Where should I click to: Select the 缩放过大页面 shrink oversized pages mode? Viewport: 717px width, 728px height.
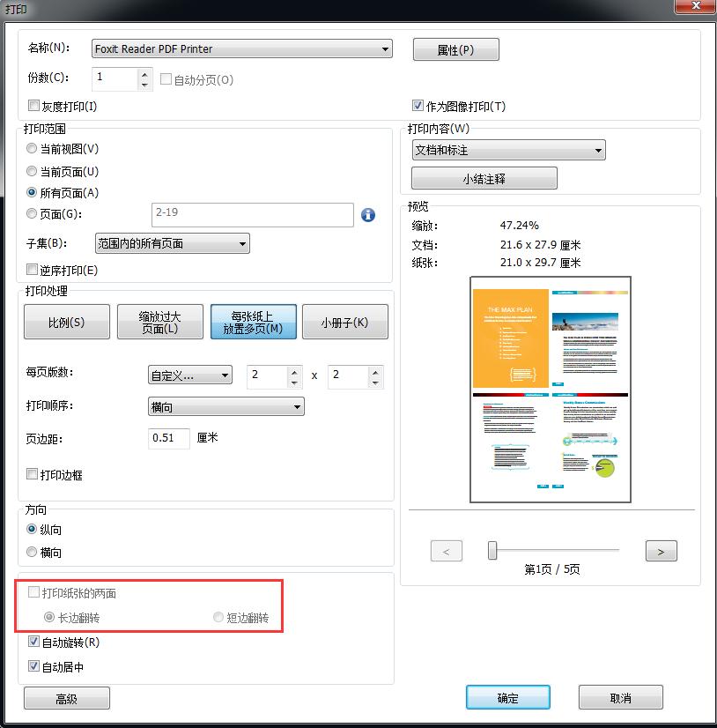click(x=159, y=322)
